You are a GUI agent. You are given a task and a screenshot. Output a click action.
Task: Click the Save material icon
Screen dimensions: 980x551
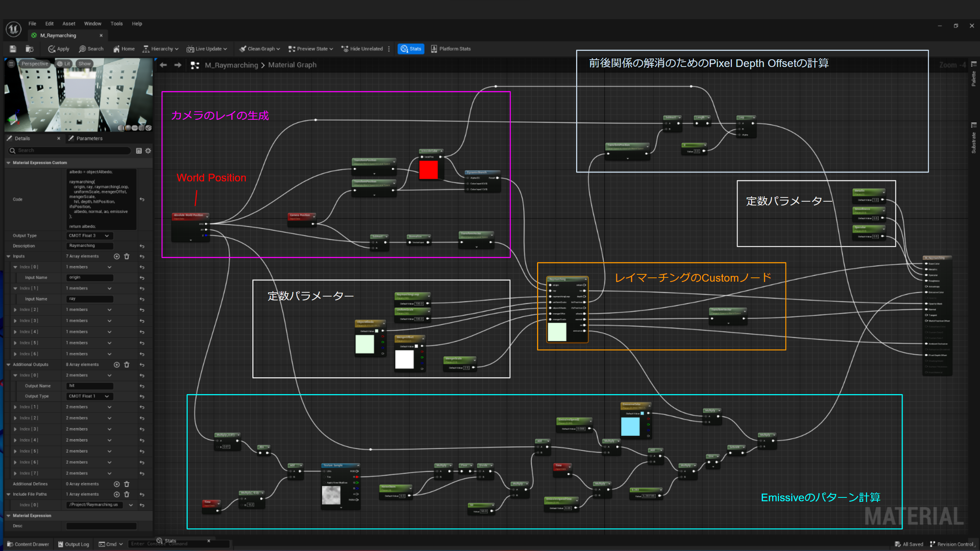coord(13,49)
